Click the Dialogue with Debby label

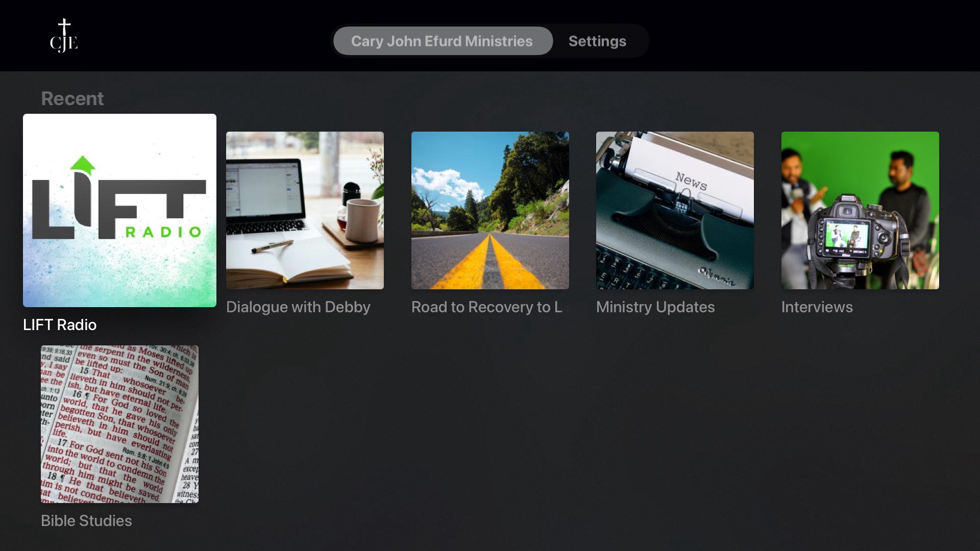[298, 307]
